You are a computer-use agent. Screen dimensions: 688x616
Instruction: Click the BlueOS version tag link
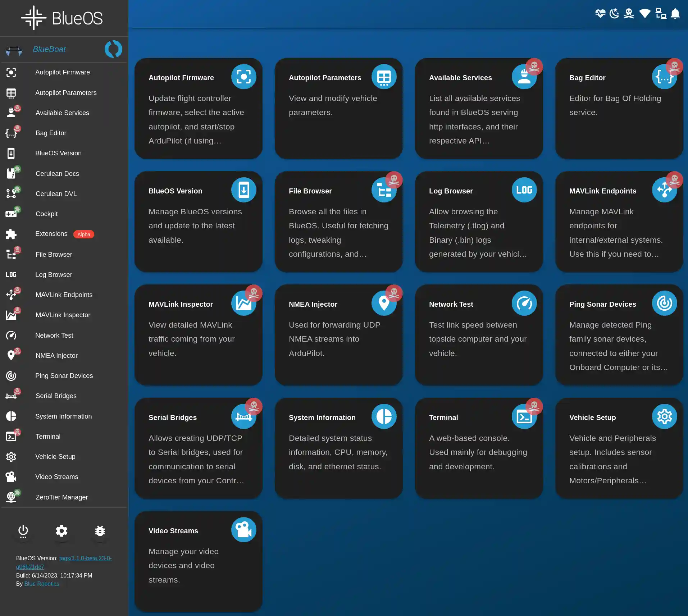85,558
